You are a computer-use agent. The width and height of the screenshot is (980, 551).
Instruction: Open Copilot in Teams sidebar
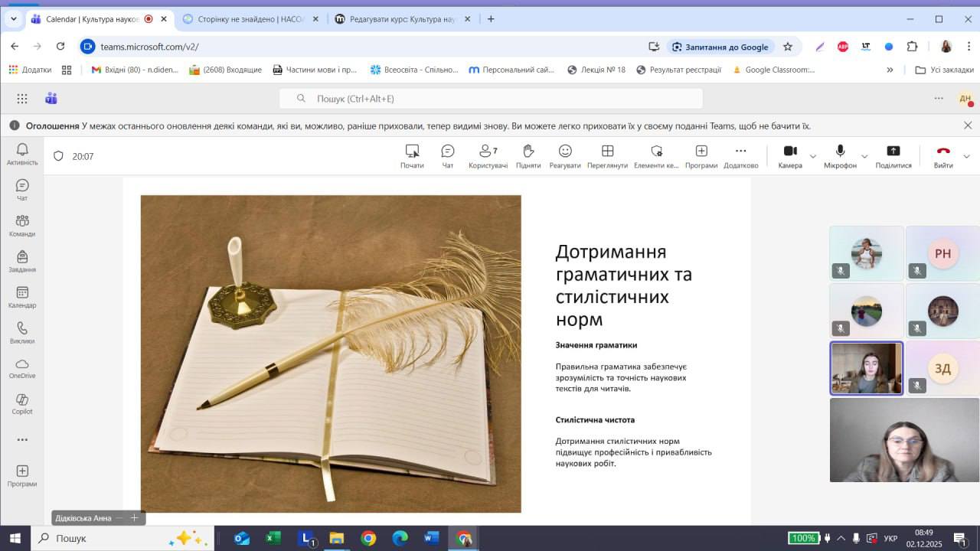(22, 403)
